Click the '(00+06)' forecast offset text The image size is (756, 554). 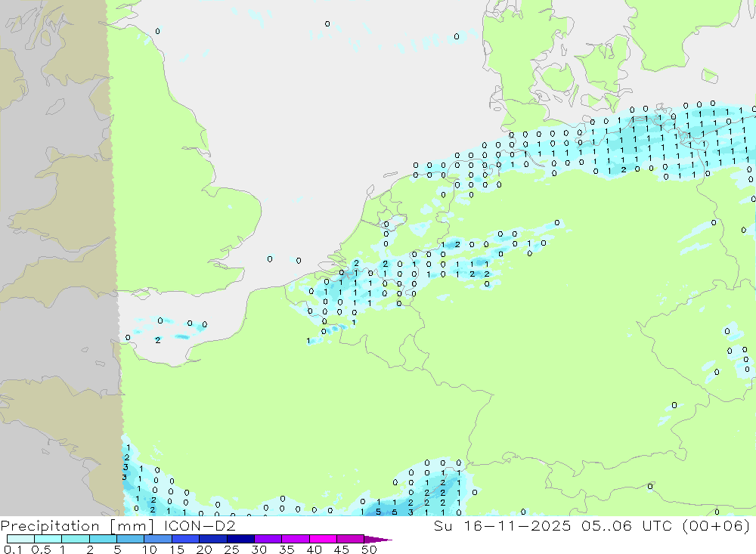click(716, 526)
